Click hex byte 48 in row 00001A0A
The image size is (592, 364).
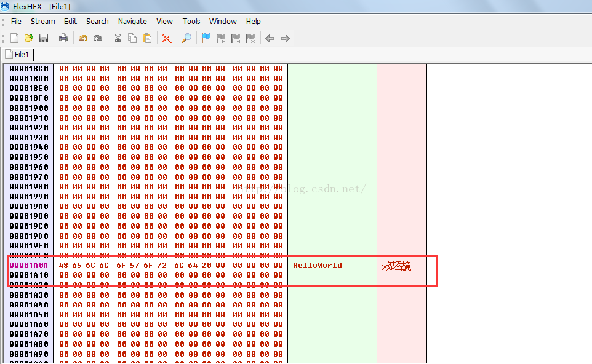[x=63, y=266]
